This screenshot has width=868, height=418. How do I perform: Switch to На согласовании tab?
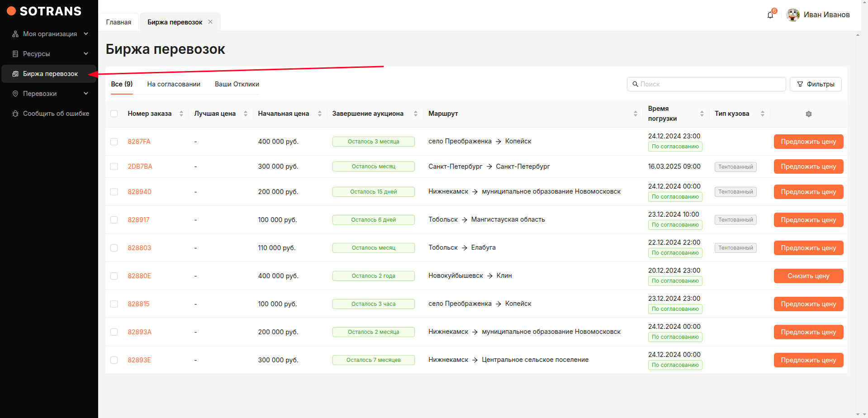coord(174,84)
